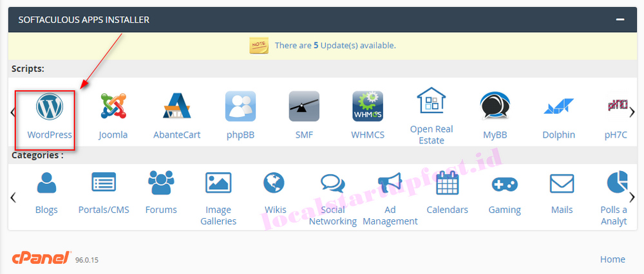Screen dimensions: 644x274
Task: Select the Image Galleries category icon
Action: click(218, 183)
